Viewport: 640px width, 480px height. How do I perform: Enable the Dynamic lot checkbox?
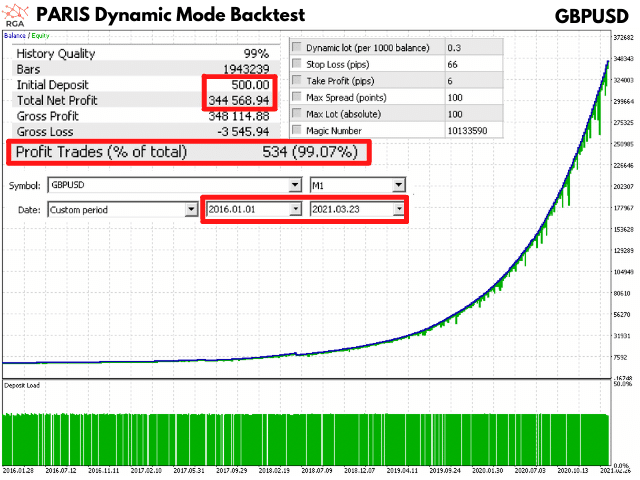tap(296, 48)
